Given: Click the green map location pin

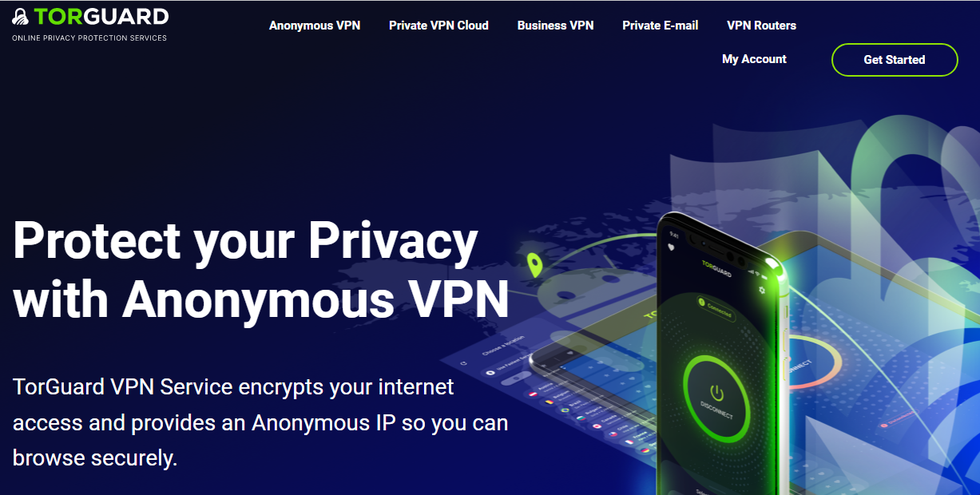Looking at the screenshot, I should [x=534, y=265].
